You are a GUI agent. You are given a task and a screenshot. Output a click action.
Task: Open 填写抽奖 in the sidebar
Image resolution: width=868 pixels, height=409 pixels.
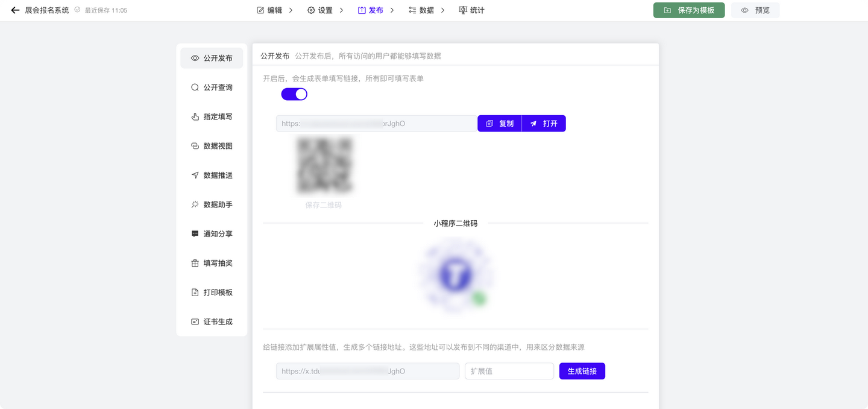pos(212,263)
